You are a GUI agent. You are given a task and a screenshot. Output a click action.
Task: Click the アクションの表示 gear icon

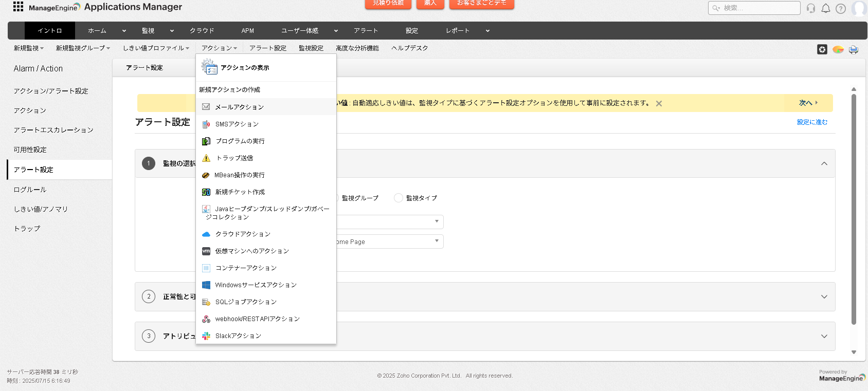coord(209,67)
